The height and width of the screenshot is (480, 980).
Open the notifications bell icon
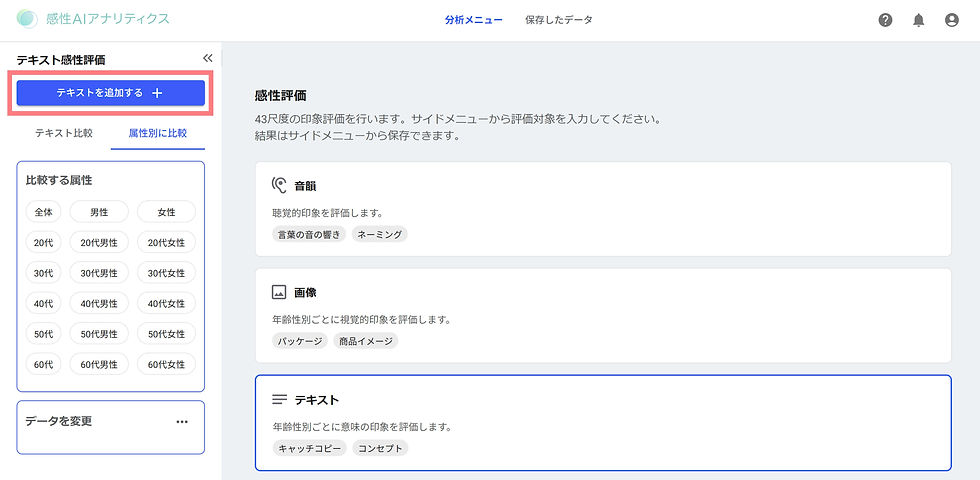(x=918, y=20)
